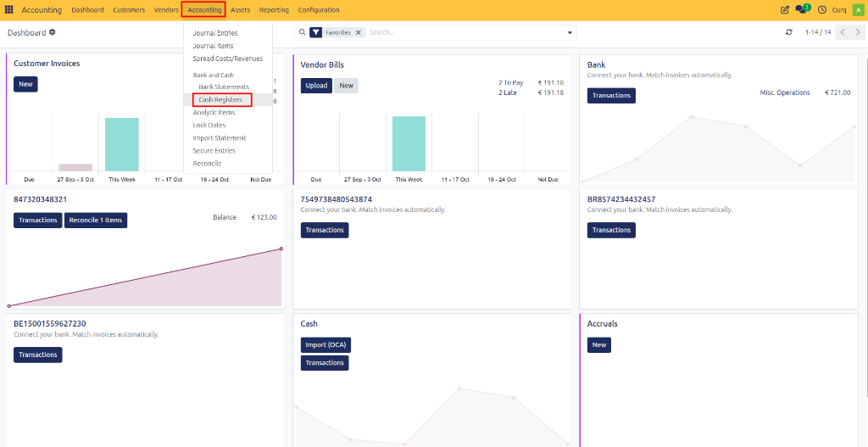
Task: Click the 2 To Pay link
Action: coord(510,83)
